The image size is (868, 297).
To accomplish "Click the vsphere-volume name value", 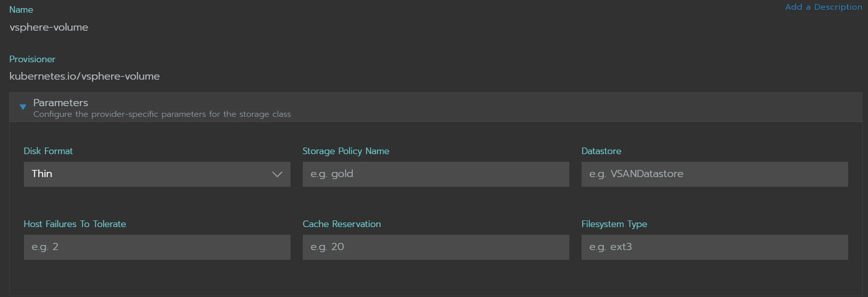I will 49,28.
